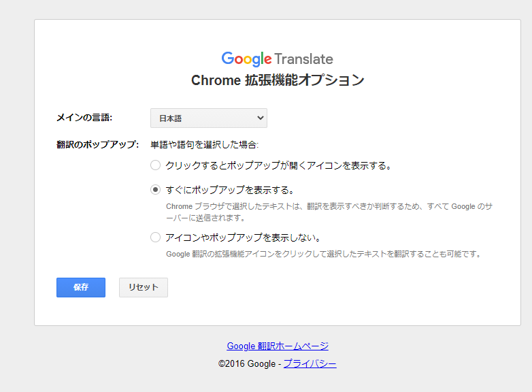Click the メインの言語 label
The width and height of the screenshot is (532, 392).
click(84, 118)
